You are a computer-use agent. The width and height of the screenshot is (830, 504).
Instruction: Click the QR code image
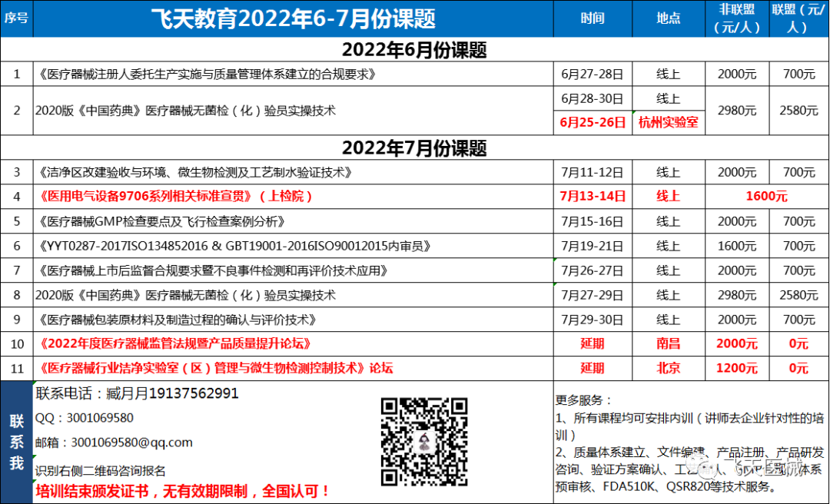coord(424,442)
